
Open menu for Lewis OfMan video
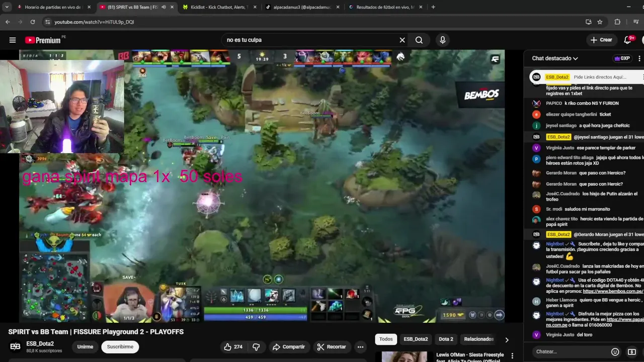[512, 356]
